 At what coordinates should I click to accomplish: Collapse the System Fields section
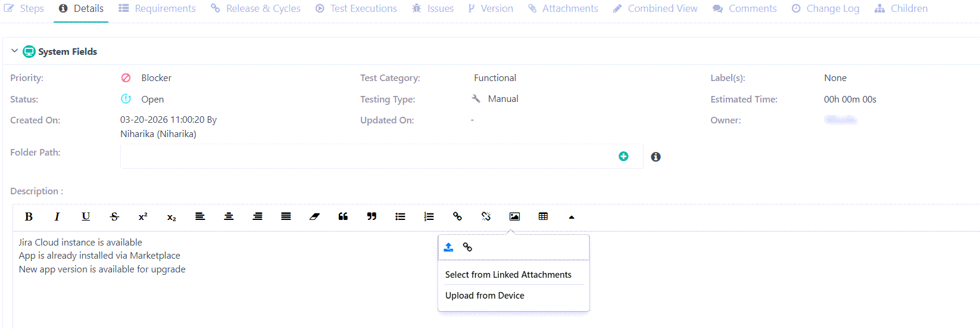(14, 51)
